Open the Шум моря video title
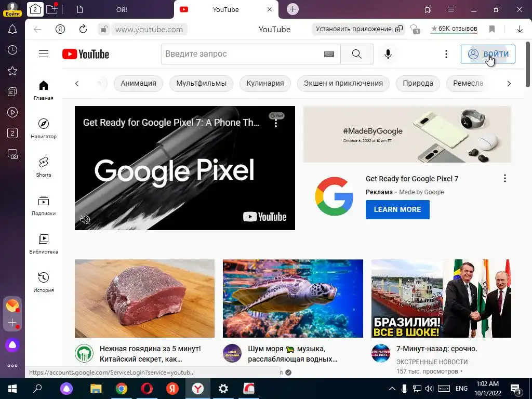Screen dimensions: 532x399 pos(292,354)
